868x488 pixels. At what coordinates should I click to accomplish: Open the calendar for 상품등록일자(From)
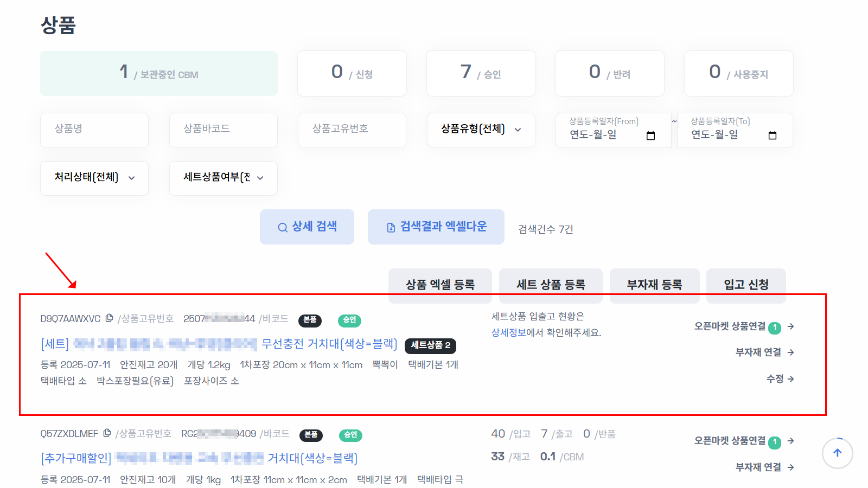coord(651,136)
